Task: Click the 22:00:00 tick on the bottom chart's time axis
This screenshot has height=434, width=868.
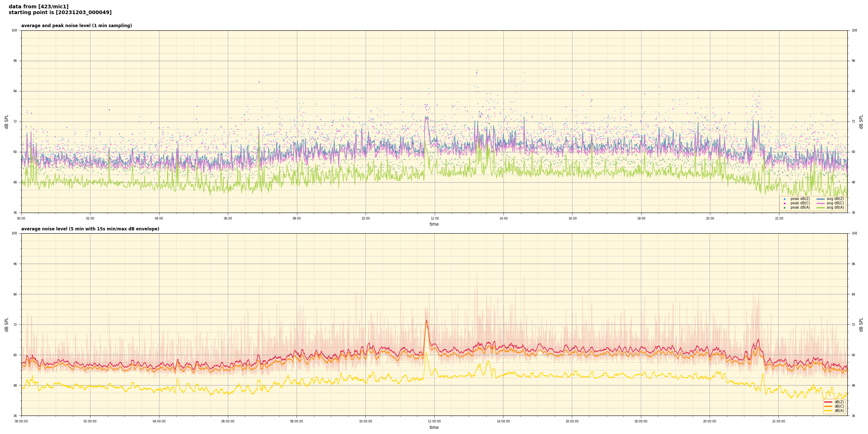Action: [779, 421]
